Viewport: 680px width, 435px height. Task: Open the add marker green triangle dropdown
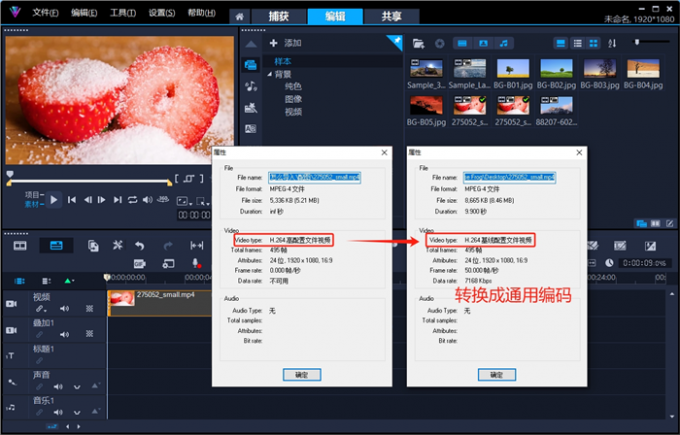(69, 281)
